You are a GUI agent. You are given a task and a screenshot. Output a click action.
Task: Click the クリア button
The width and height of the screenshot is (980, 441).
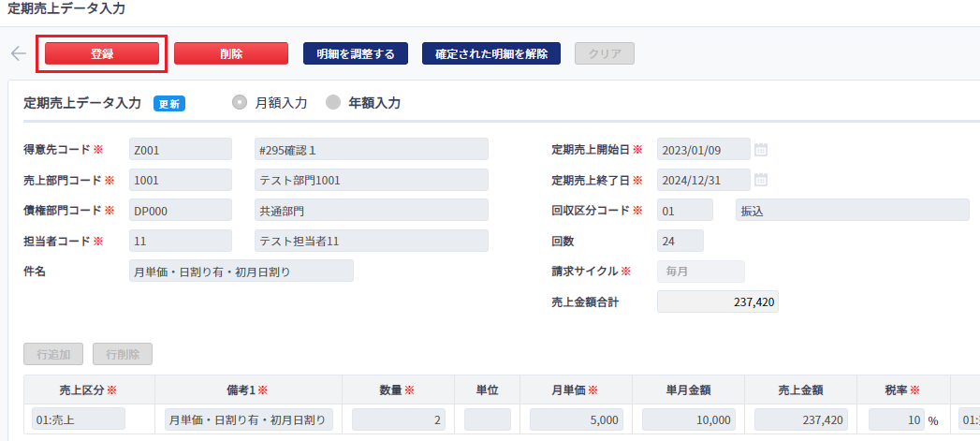pyautogui.click(x=605, y=53)
